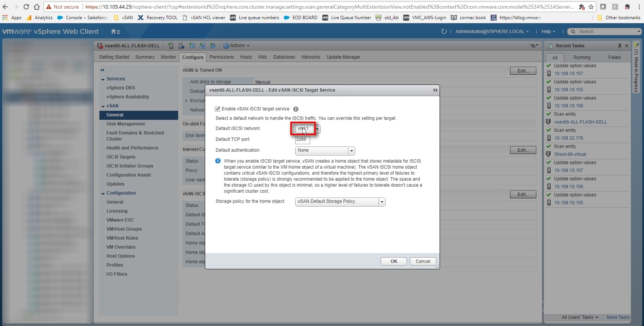Collapse the Services tree section

coord(103,79)
